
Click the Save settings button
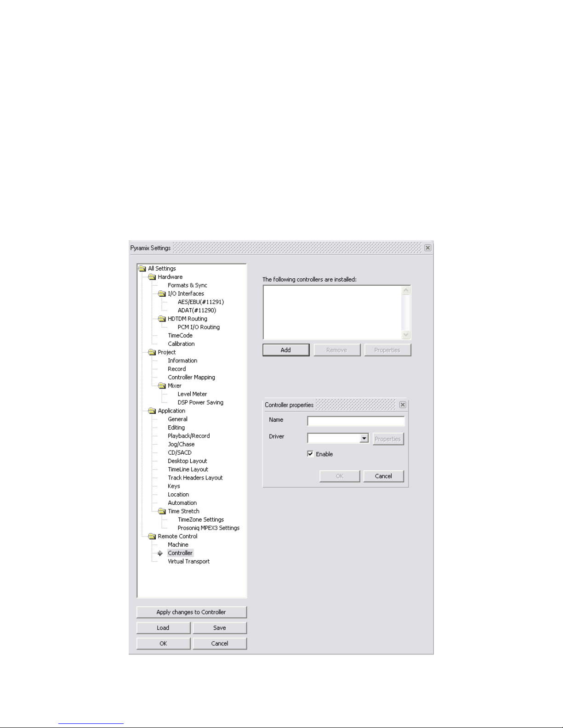220,628
